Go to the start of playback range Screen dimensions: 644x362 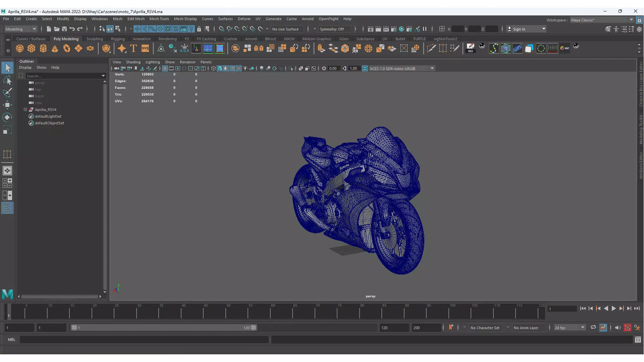pos(583,309)
